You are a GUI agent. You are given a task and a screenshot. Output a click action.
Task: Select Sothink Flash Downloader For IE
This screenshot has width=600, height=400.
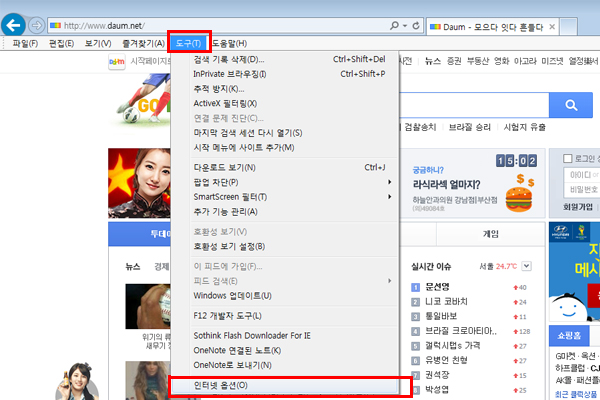click(x=285, y=336)
